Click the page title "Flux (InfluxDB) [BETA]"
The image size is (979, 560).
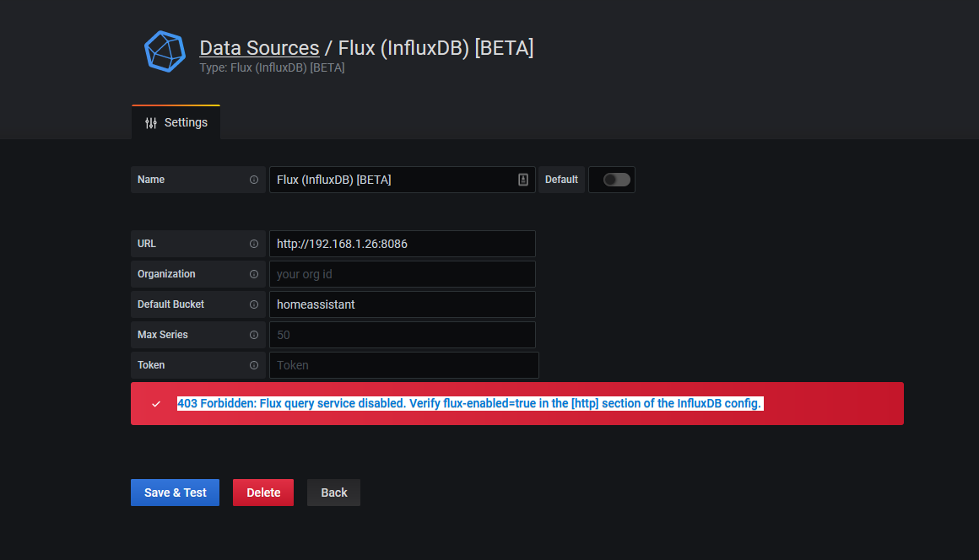pyautogui.click(x=435, y=48)
